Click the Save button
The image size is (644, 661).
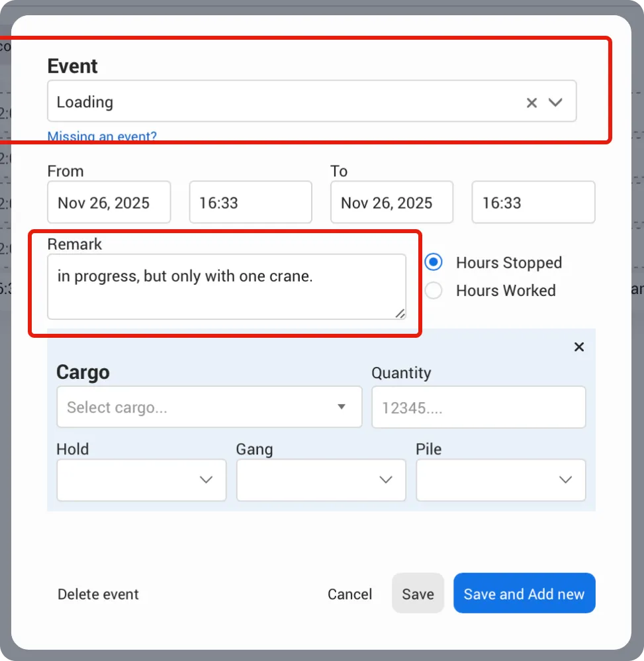pos(418,593)
